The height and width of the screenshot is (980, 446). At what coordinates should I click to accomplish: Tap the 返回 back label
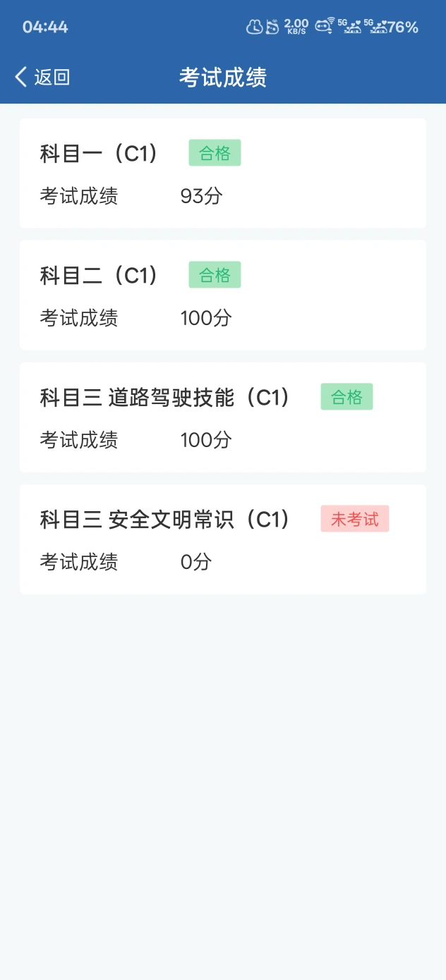click(52, 77)
